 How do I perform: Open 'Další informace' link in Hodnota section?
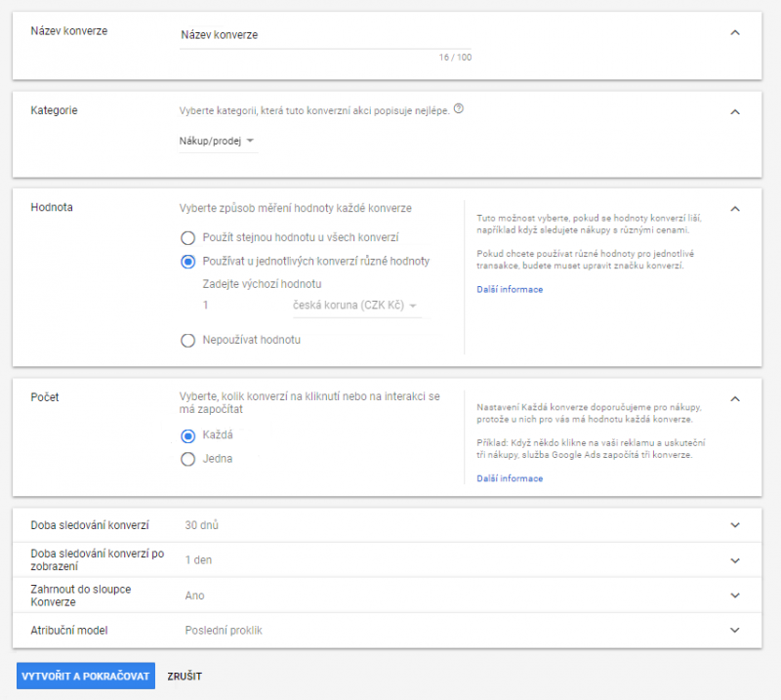click(x=510, y=289)
